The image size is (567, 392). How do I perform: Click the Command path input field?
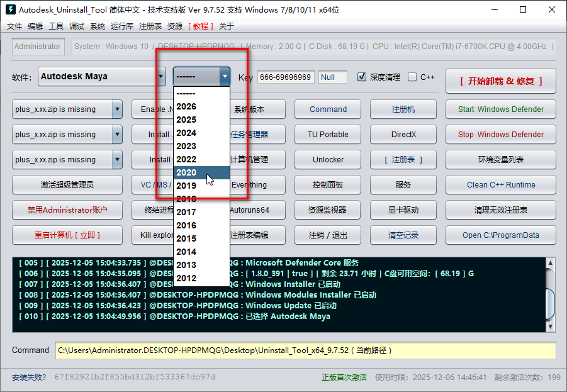point(306,350)
